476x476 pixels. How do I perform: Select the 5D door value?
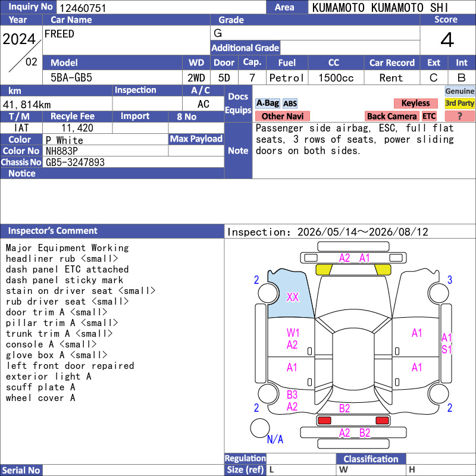[x=224, y=78]
